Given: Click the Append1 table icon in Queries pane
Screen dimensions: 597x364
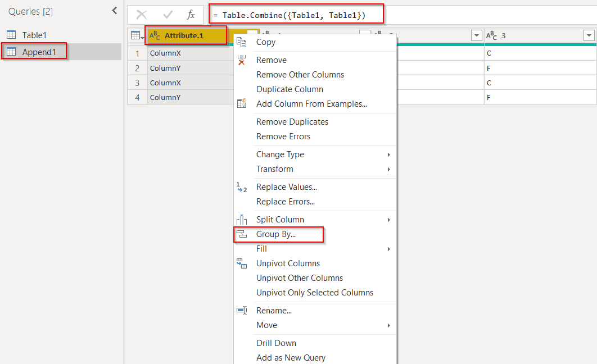Looking at the screenshot, I should click(x=12, y=51).
